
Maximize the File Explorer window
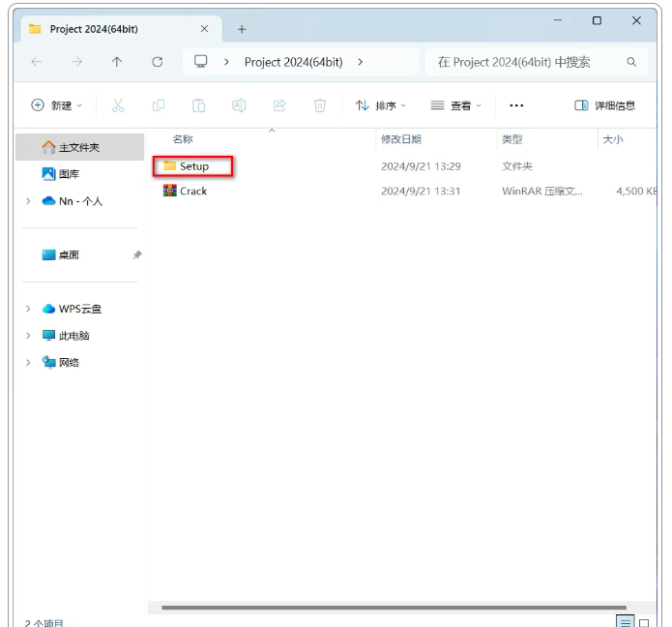pos(597,20)
